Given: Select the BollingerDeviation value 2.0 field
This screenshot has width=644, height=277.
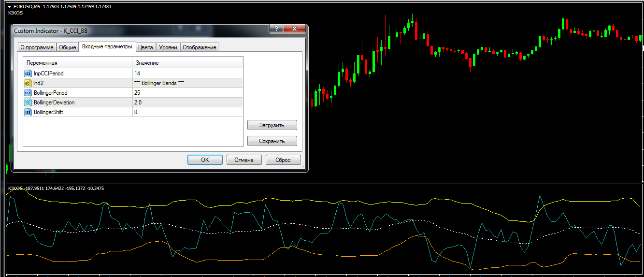Looking at the screenshot, I should click(187, 102).
